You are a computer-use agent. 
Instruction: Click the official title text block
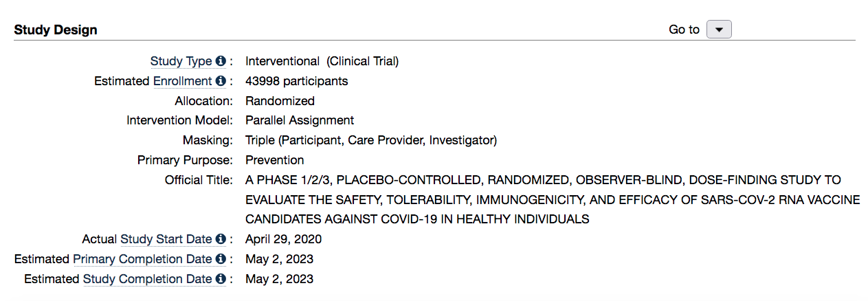pyautogui.click(x=553, y=200)
